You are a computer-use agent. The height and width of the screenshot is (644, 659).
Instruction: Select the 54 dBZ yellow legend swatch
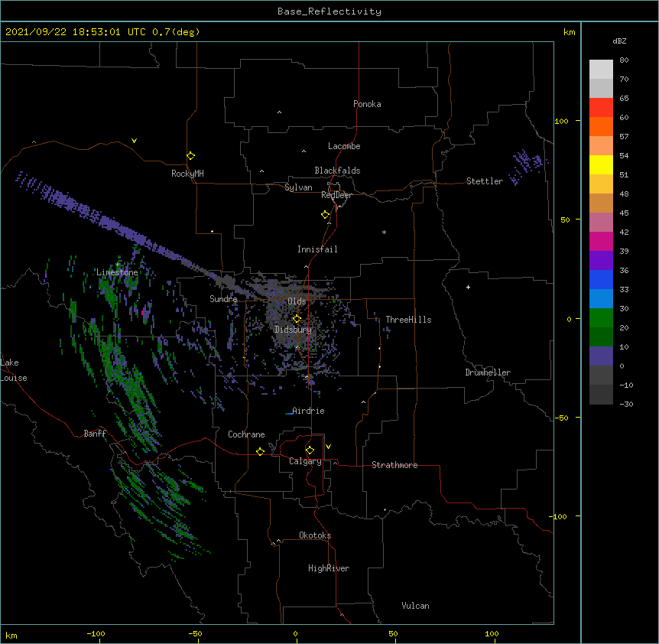601,164
